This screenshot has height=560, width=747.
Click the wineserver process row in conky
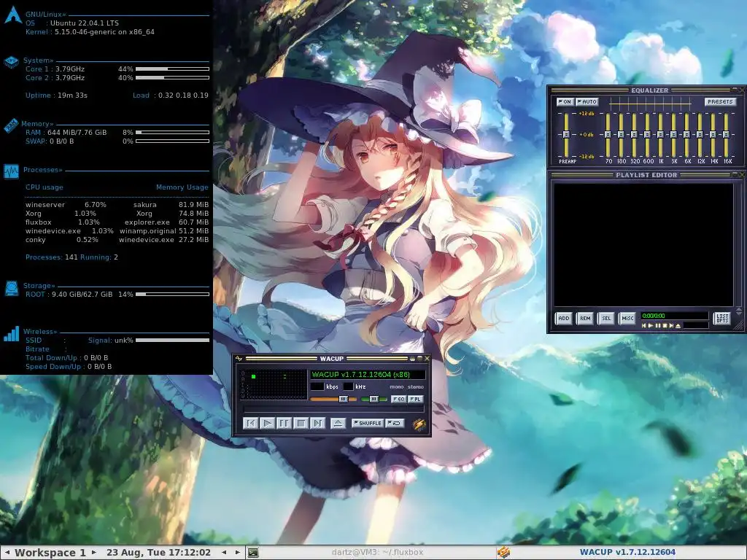[x=117, y=205]
